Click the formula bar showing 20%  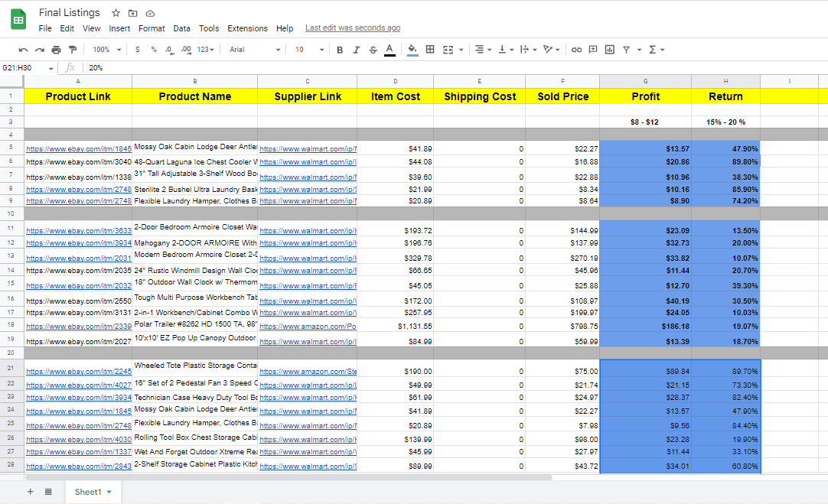pos(454,67)
